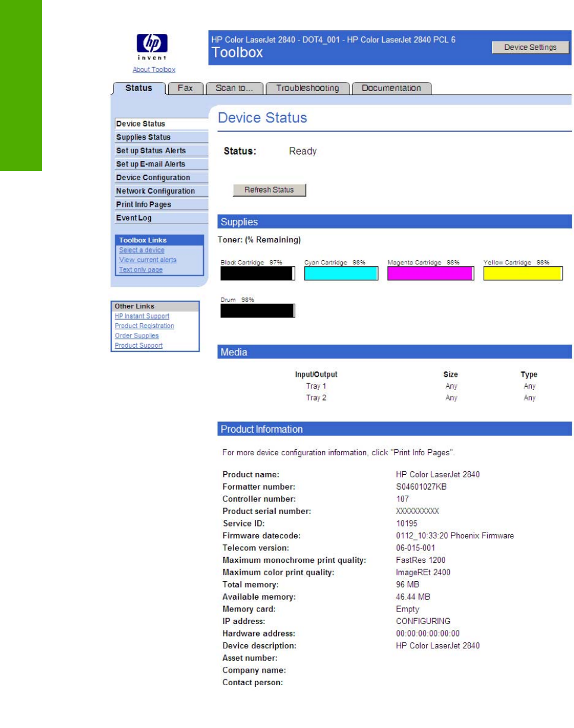
Task: Open the Order Supplies link
Action: point(137,335)
